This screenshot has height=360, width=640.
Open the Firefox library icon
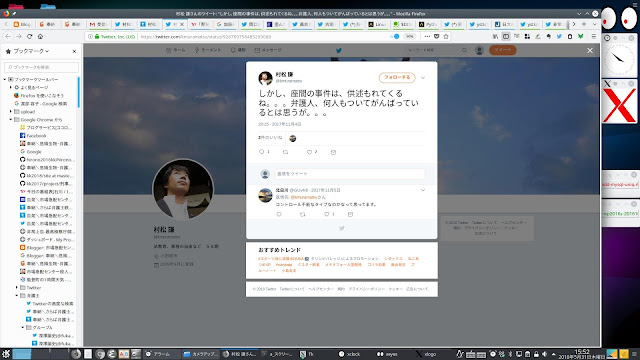(495, 36)
